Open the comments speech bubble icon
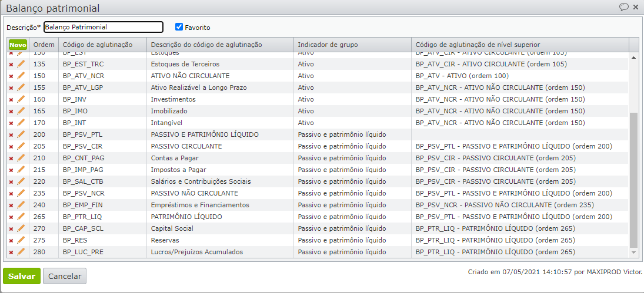The height and width of the screenshot is (293, 644). pos(624,6)
